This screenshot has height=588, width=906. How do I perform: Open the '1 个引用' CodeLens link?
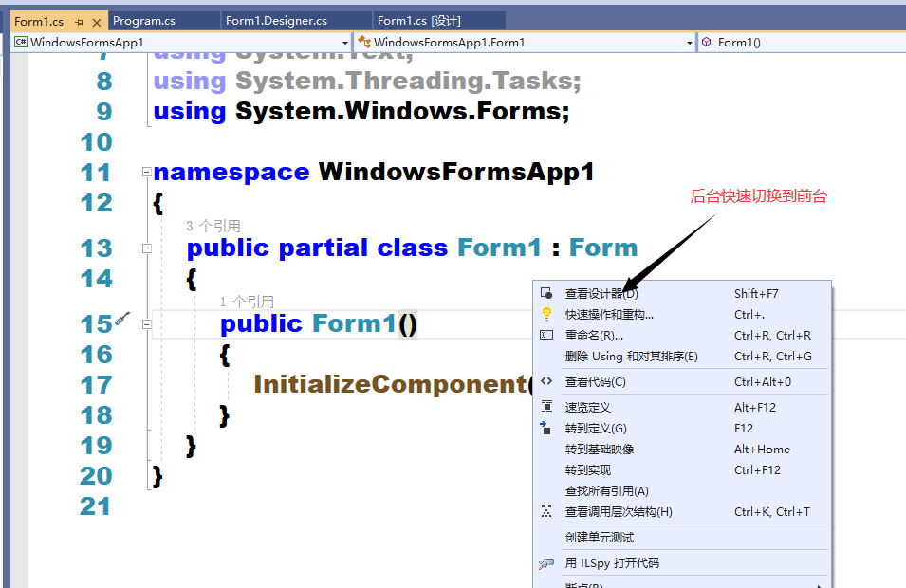pyautogui.click(x=247, y=302)
